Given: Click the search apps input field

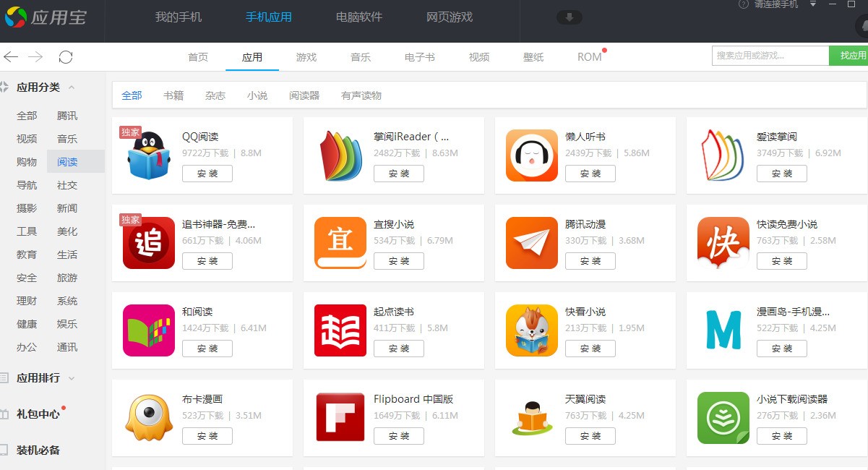Looking at the screenshot, I should [770, 56].
